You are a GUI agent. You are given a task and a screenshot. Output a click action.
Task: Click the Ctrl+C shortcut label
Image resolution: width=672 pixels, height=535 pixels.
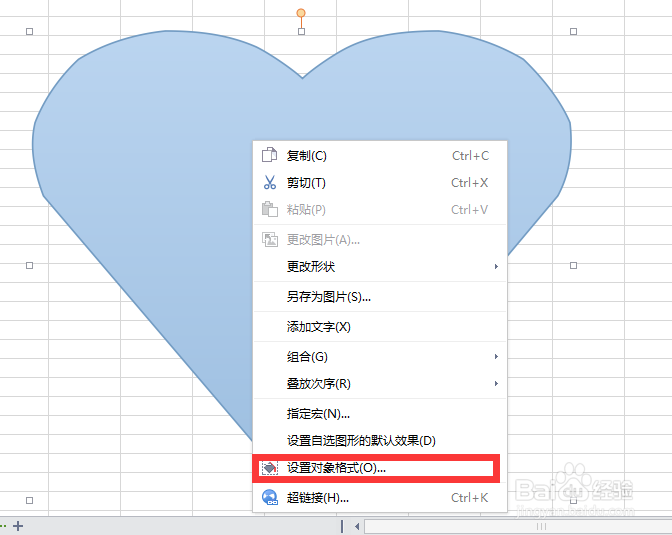470,156
